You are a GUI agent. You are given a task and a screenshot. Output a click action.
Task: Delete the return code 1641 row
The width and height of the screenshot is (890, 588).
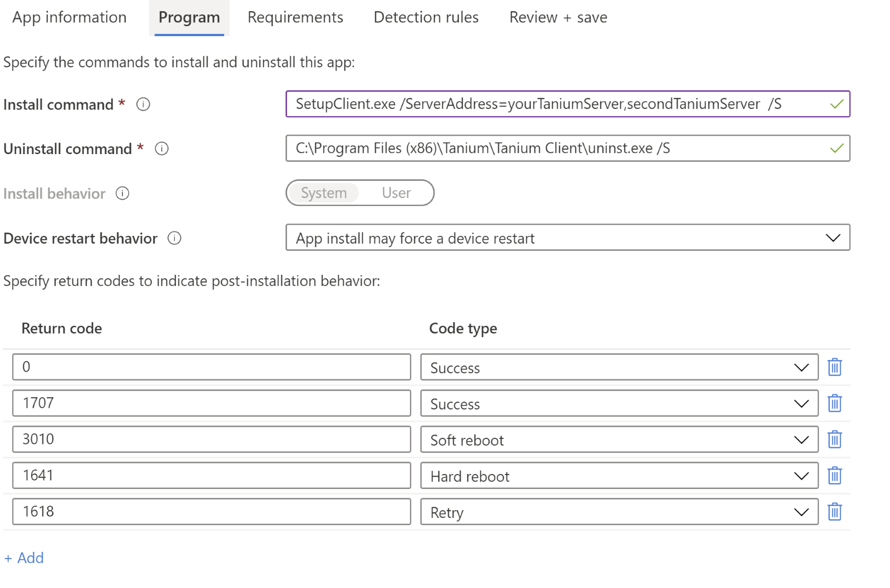[834, 475]
